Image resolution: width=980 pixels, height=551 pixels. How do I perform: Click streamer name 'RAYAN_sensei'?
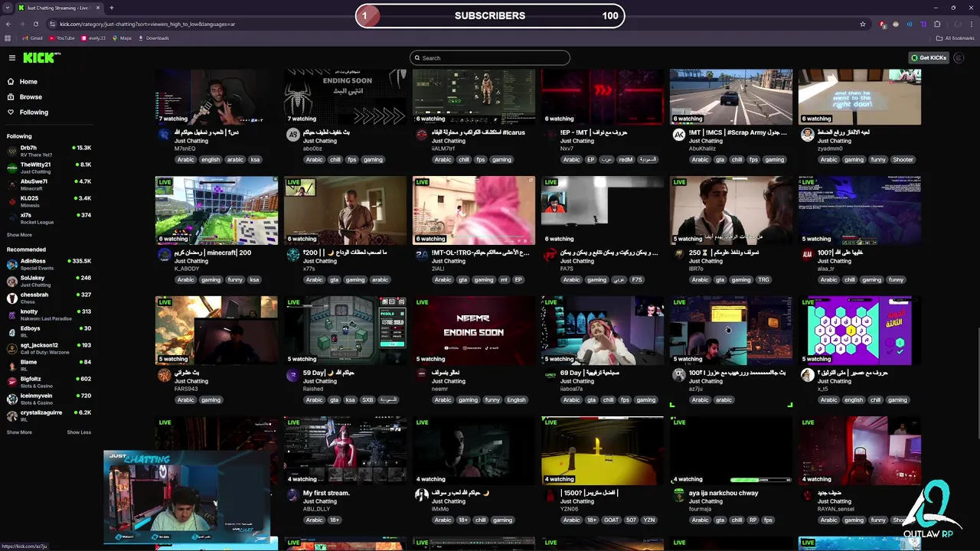point(837,509)
